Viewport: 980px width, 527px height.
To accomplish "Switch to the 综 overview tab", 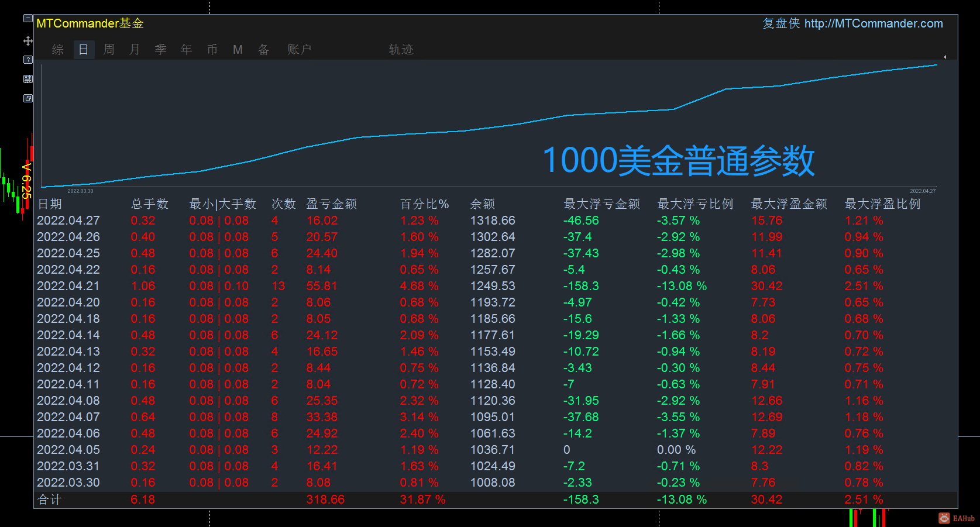I will [x=57, y=50].
